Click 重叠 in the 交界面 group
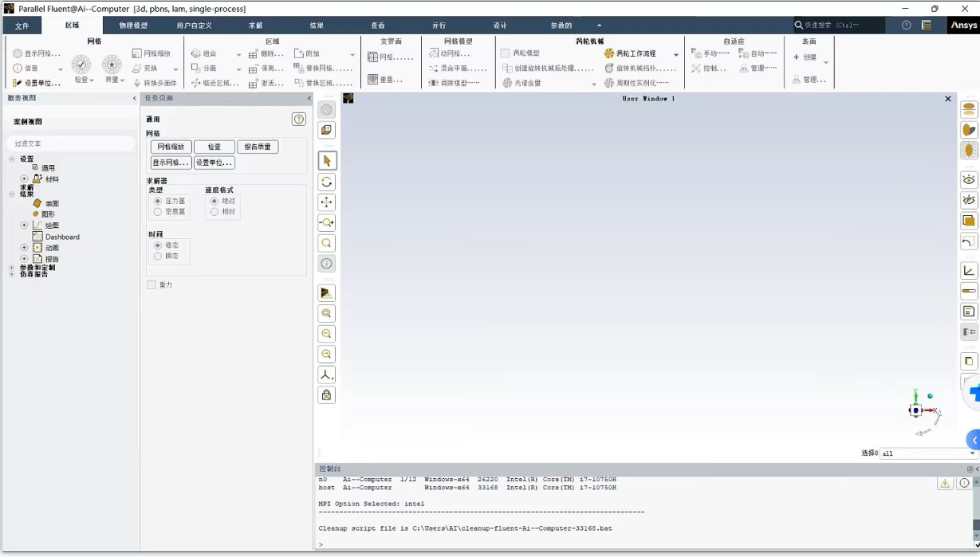The height and width of the screenshot is (557, 980). (x=385, y=80)
